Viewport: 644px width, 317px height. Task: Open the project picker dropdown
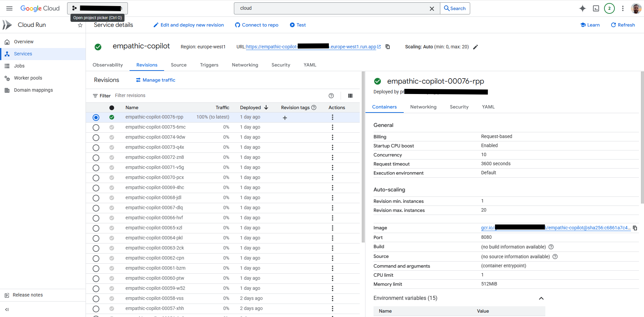[97, 8]
